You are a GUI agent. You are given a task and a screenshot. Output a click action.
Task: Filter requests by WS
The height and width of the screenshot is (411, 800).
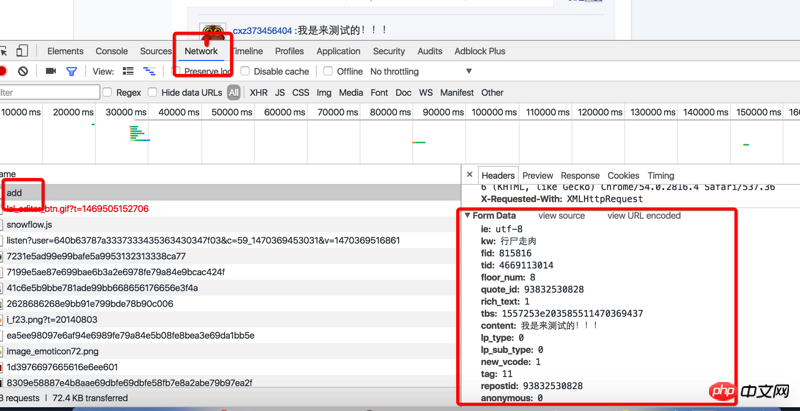426,92
